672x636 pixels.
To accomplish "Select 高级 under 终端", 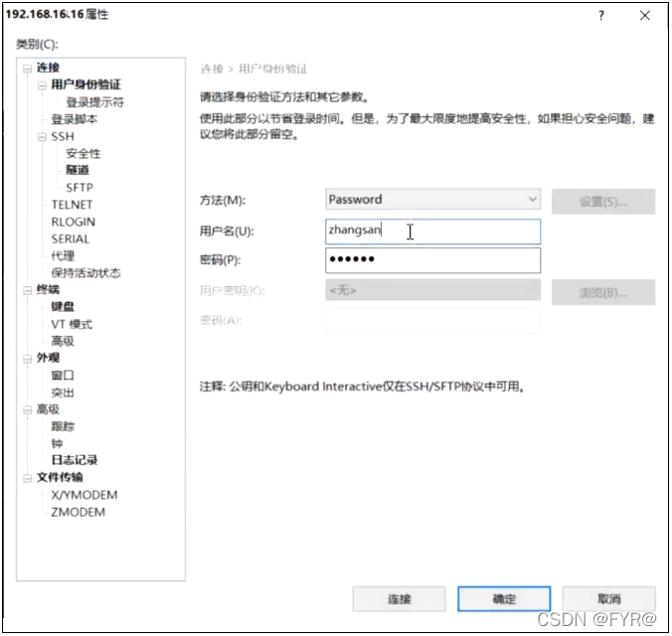I will point(63,341).
